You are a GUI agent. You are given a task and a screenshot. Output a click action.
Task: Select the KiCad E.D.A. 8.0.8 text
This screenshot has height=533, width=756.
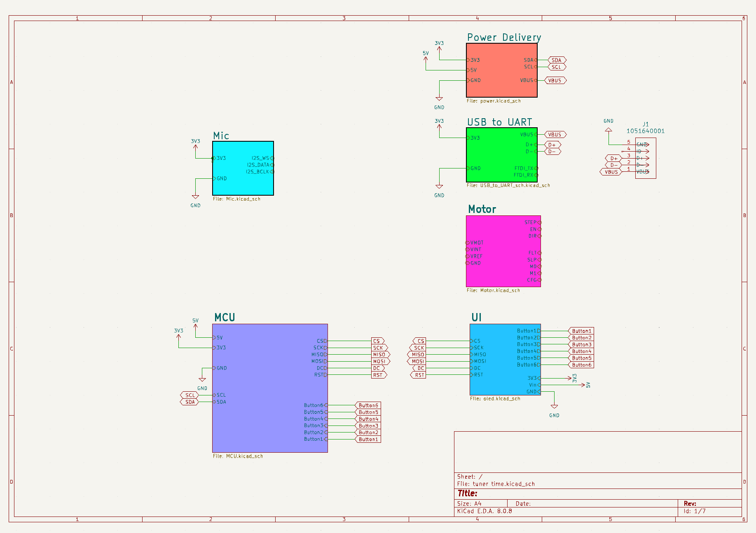point(484,511)
